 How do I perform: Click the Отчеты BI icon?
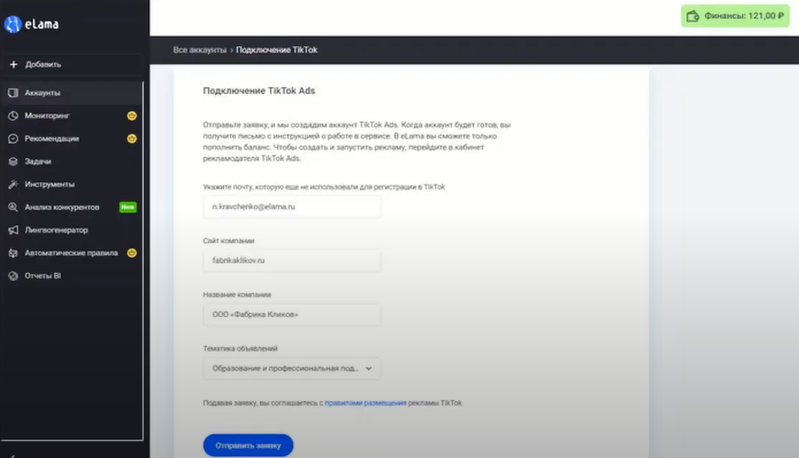[x=13, y=276]
